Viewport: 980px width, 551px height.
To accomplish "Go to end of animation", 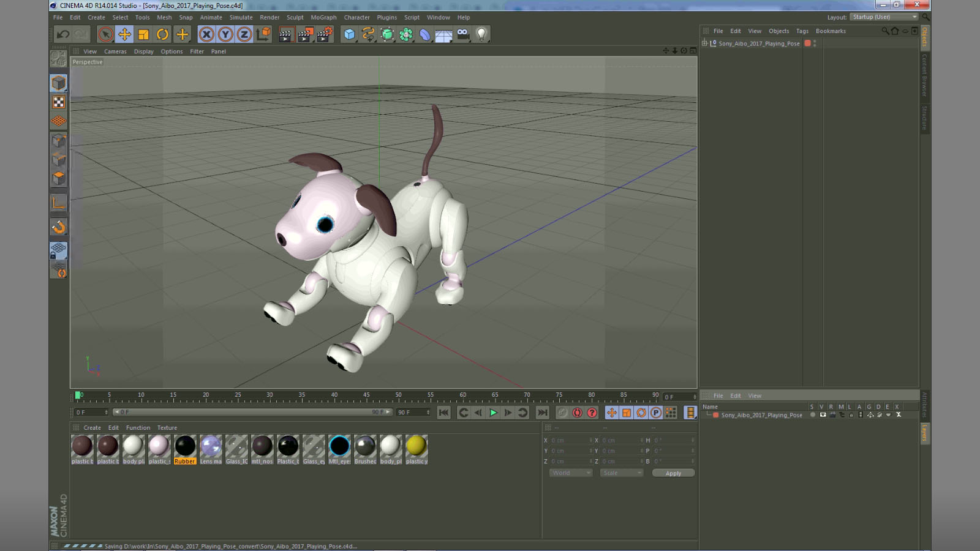I will tap(543, 413).
